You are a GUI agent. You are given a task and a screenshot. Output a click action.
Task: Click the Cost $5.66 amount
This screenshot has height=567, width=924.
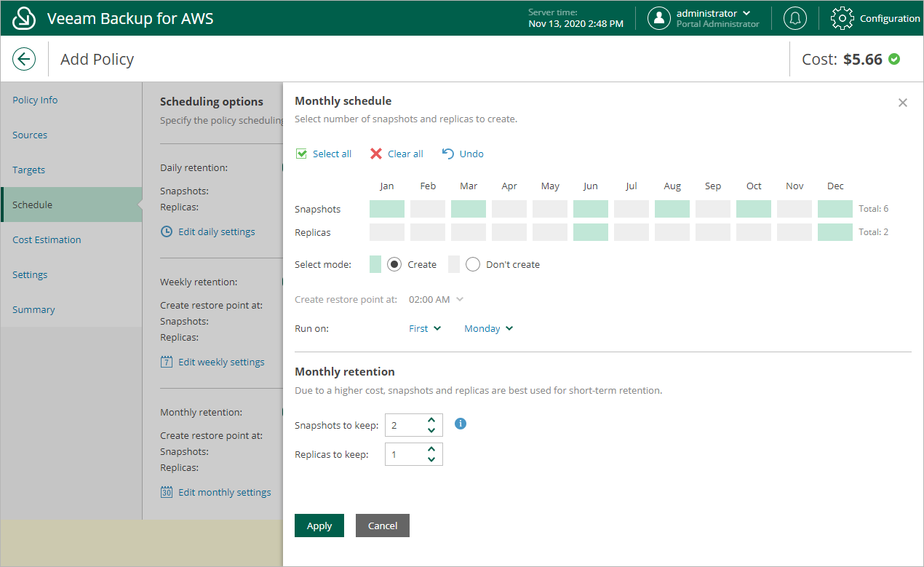coord(863,60)
